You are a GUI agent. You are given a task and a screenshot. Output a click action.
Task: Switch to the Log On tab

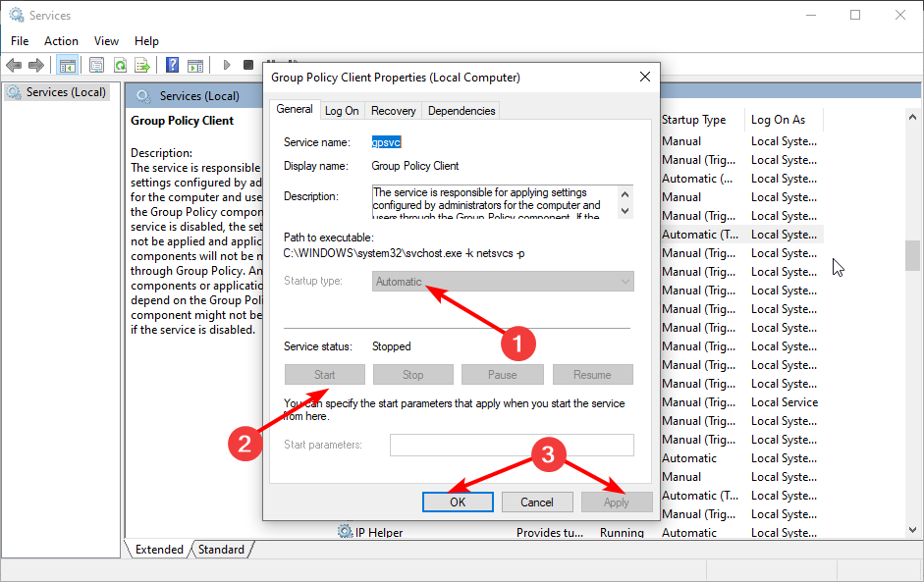tap(342, 111)
